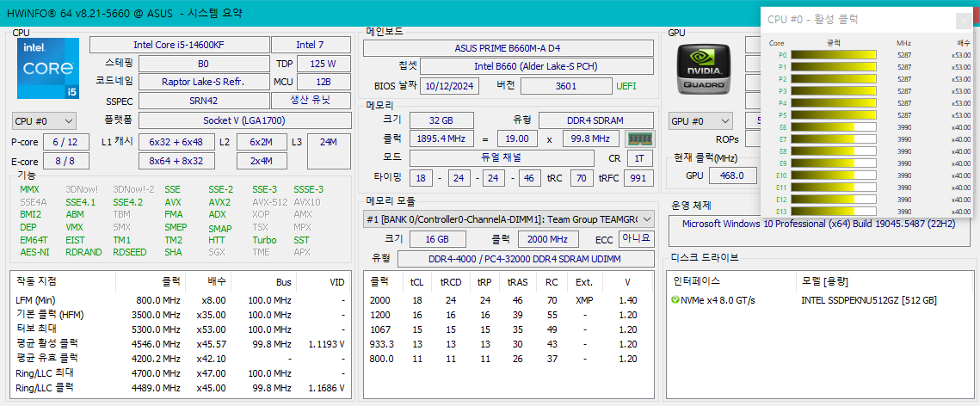Click the memory module chip icon
This screenshot has height=406, width=980.
click(639, 138)
